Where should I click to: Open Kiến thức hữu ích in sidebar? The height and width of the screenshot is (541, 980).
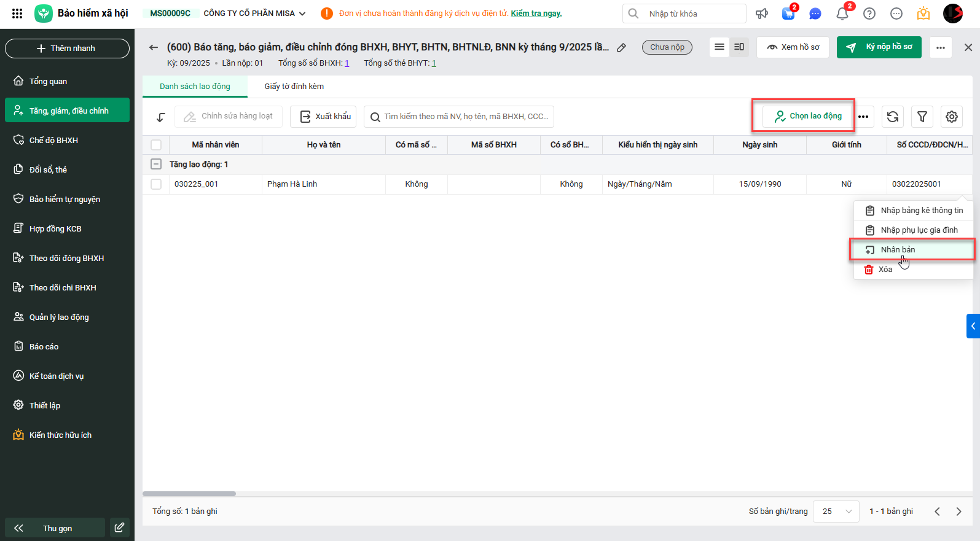[68, 435]
